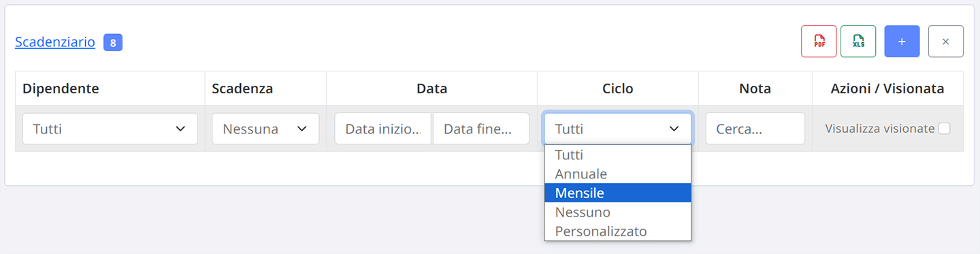
Task: Open the Dipendente filter dropdown
Action: (x=110, y=129)
